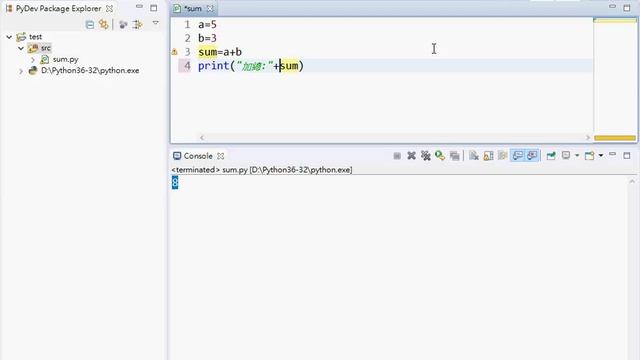This screenshot has width=640, height=360.
Task: Click the Terminate icon in the Console toolbar
Action: coord(397,156)
